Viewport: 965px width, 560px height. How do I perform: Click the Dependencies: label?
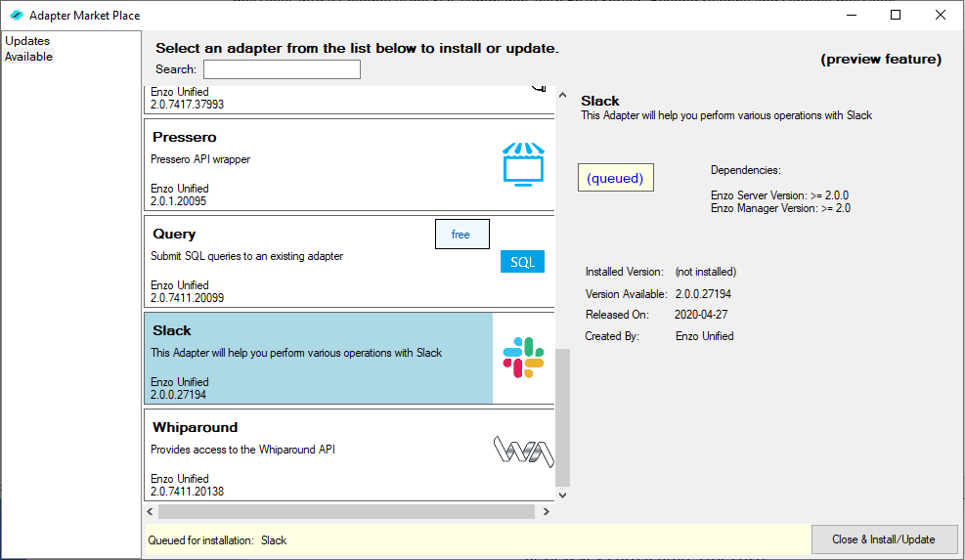tap(745, 170)
